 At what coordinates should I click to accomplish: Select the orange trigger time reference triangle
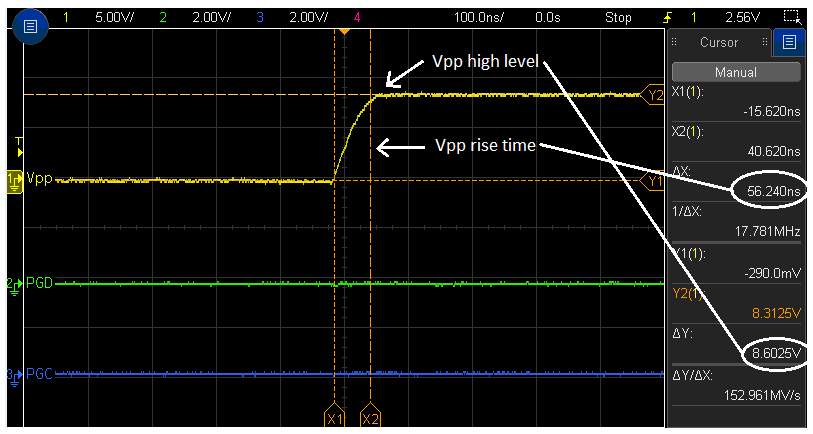344,33
